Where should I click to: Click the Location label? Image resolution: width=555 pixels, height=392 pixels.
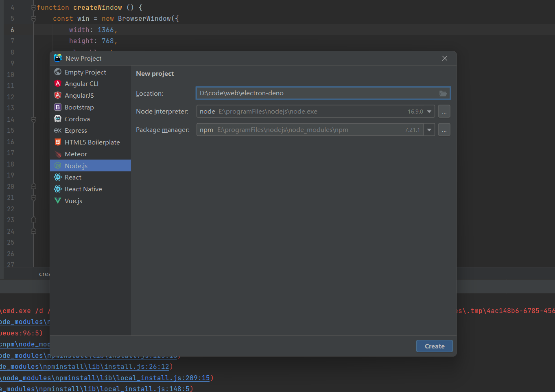[149, 93]
